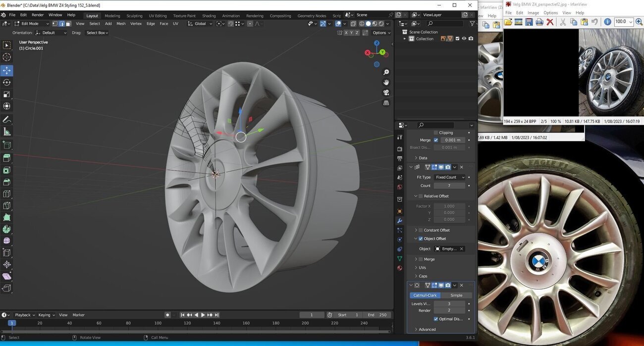The height and width of the screenshot is (346, 644).
Task: Toggle the Optimal Display checkbox
Action: (x=436, y=319)
